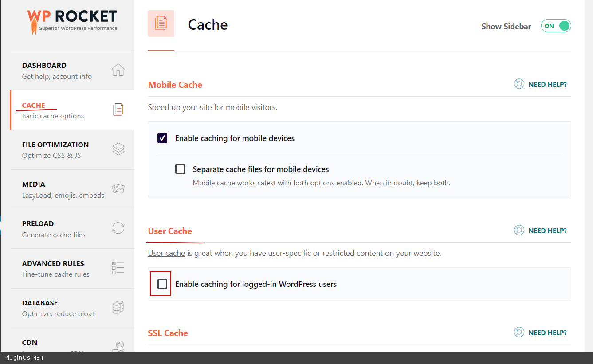Follow the underlined User cache link
Image resolution: width=593 pixels, height=364 pixels.
(x=166, y=253)
